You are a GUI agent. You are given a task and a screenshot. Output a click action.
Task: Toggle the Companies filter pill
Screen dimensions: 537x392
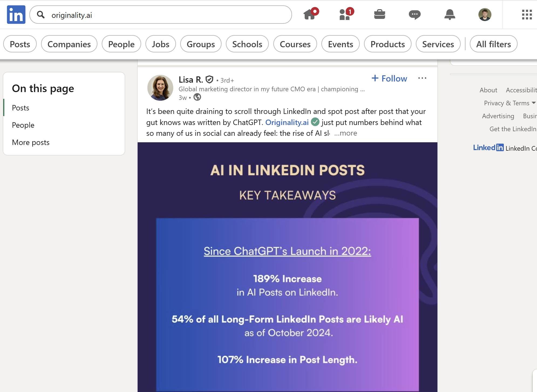(x=69, y=44)
